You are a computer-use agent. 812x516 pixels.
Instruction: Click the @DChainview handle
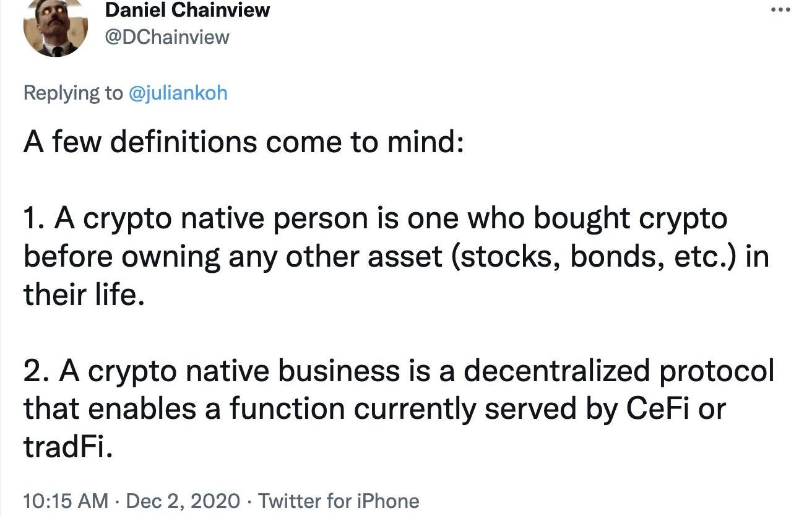[167, 37]
